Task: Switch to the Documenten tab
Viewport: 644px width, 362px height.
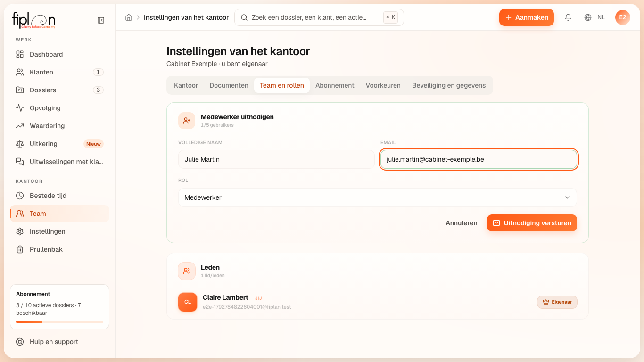Action: point(229,85)
